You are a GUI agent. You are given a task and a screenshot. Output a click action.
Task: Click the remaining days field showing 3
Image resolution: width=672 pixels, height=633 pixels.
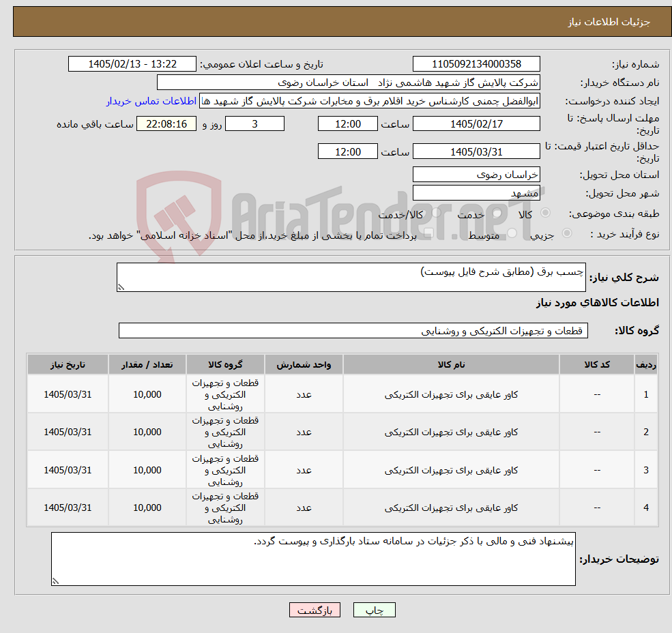tap(254, 124)
